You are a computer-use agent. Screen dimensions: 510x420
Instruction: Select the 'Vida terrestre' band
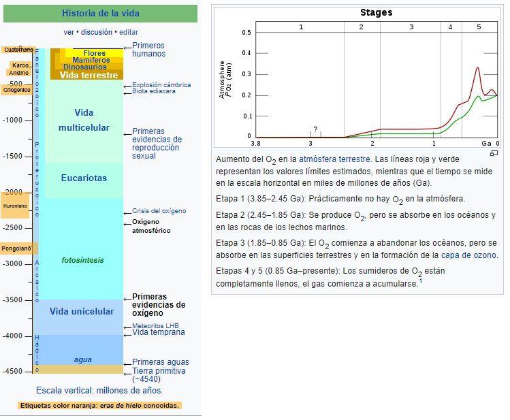(89, 75)
